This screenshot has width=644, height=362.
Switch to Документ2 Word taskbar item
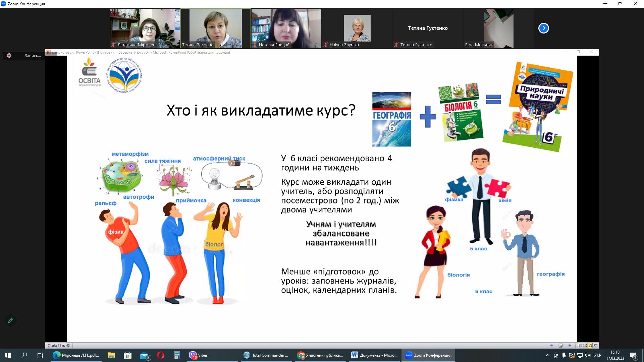[x=374, y=355]
